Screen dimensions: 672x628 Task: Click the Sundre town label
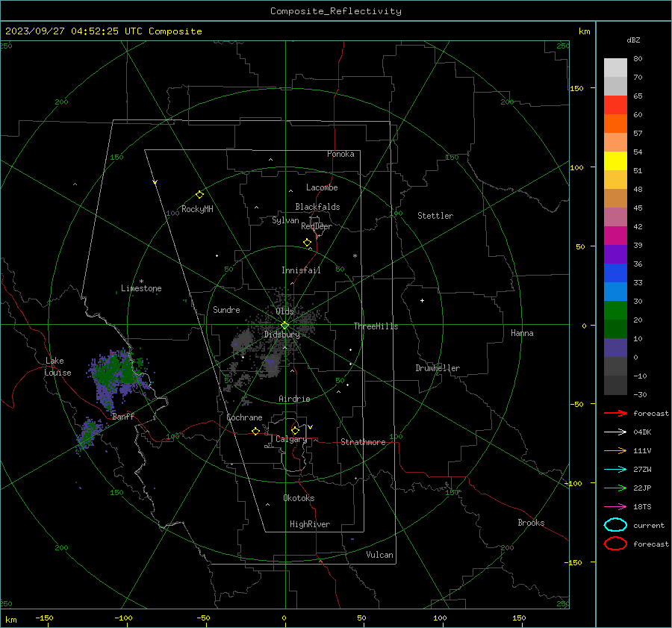226,310
